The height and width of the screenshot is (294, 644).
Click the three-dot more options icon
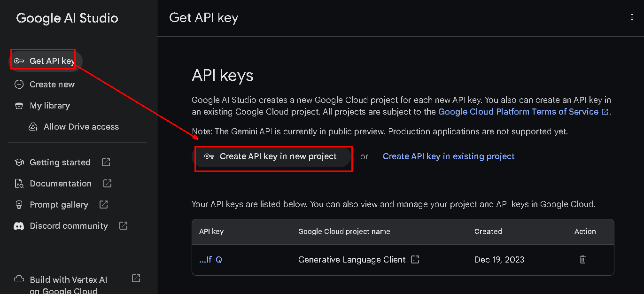632,17
